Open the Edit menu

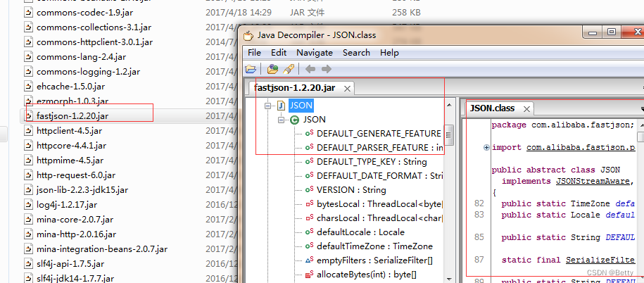279,53
